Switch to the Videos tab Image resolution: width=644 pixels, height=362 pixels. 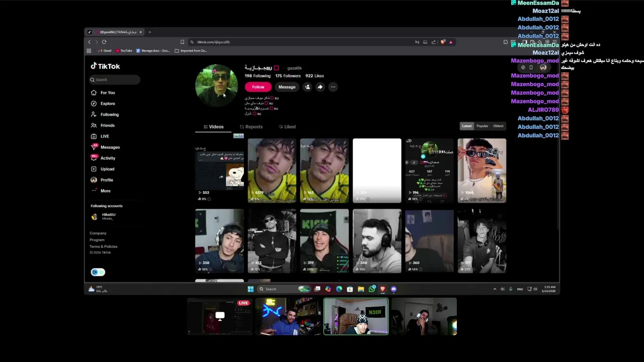point(213,127)
